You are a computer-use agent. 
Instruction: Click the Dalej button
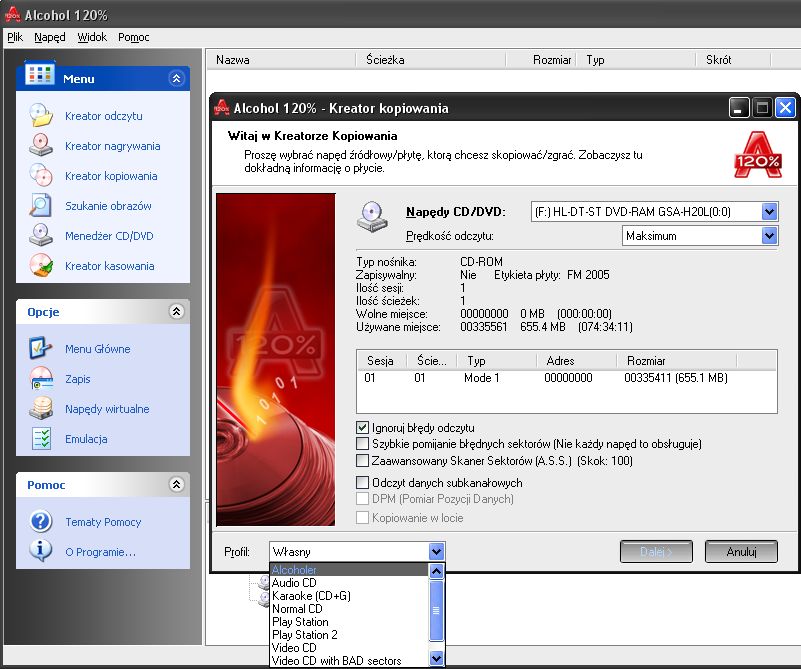pyautogui.click(x=656, y=552)
